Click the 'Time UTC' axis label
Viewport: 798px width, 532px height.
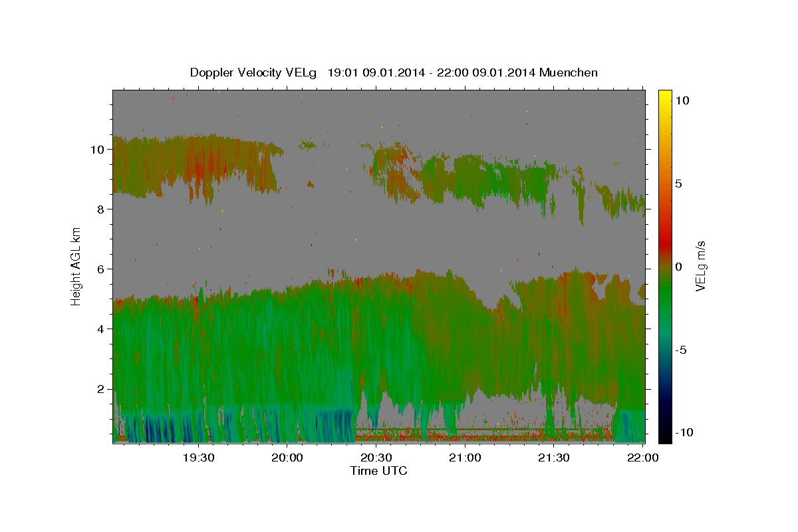(378, 471)
